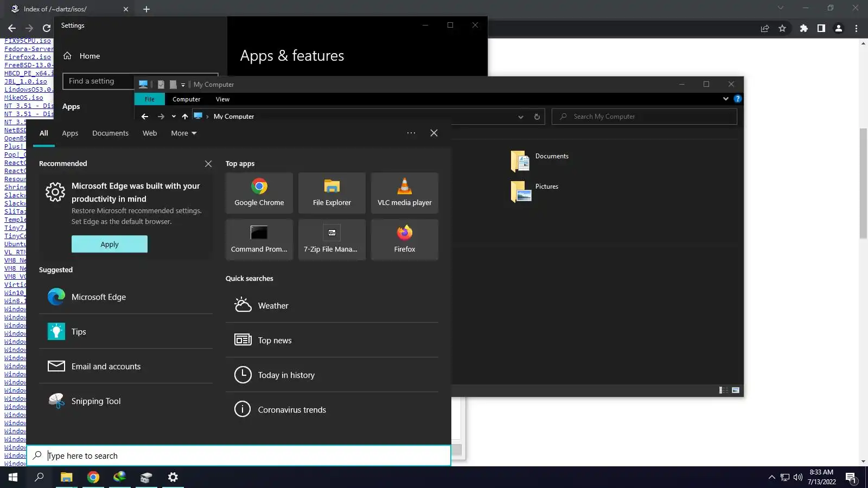Click the Search My Computer field

[644, 117]
